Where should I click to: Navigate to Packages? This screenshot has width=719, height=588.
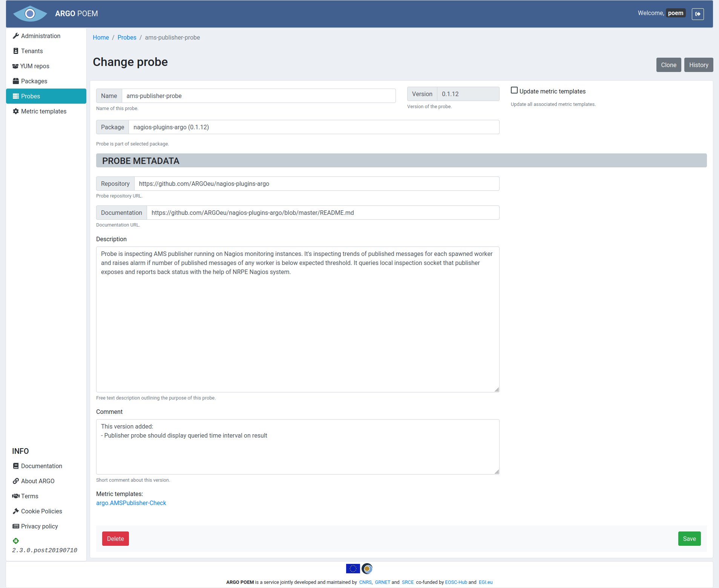coord(46,81)
